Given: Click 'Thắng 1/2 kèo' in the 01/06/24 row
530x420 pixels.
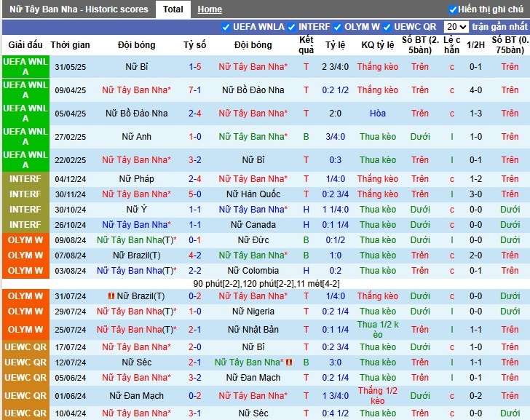Looking at the screenshot, I should tap(378, 396).
